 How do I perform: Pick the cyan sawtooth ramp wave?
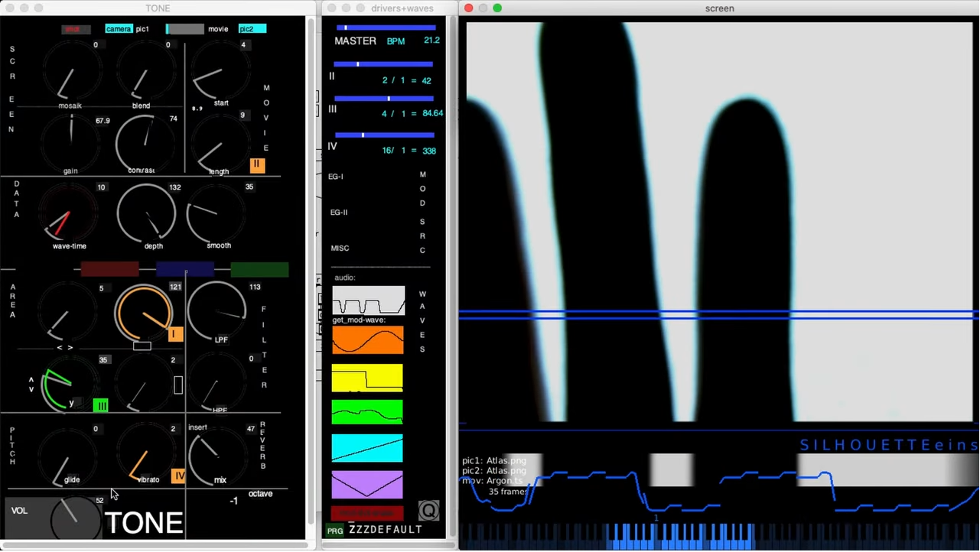[367, 448]
